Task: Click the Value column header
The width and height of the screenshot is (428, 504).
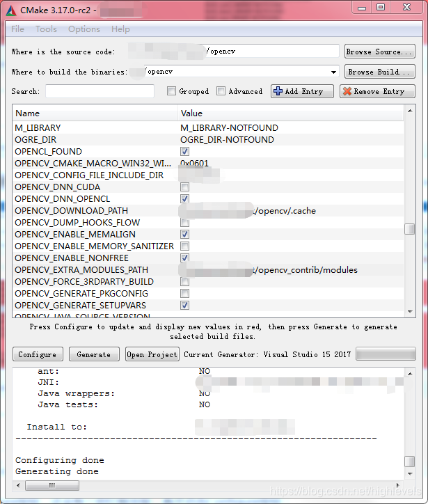Action: (291, 113)
